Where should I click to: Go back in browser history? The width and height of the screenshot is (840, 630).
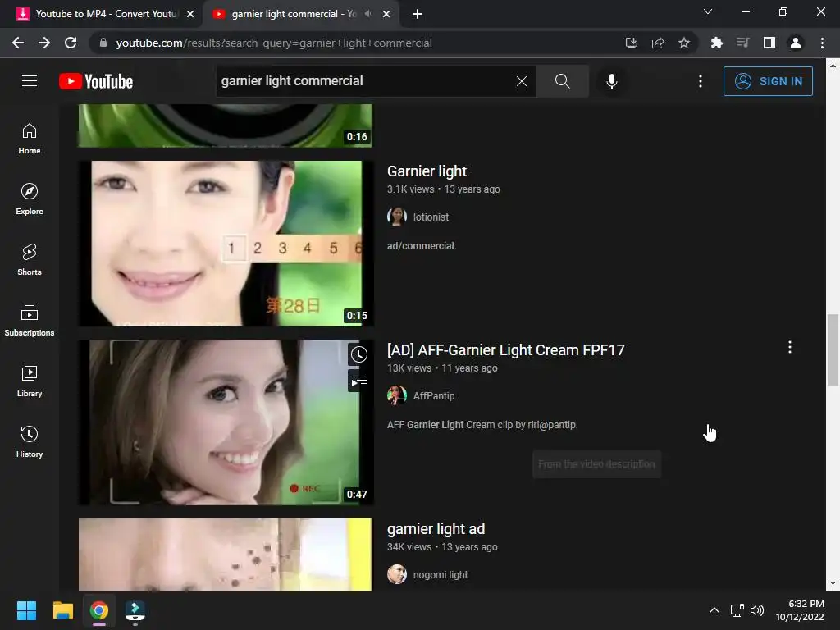(x=18, y=43)
